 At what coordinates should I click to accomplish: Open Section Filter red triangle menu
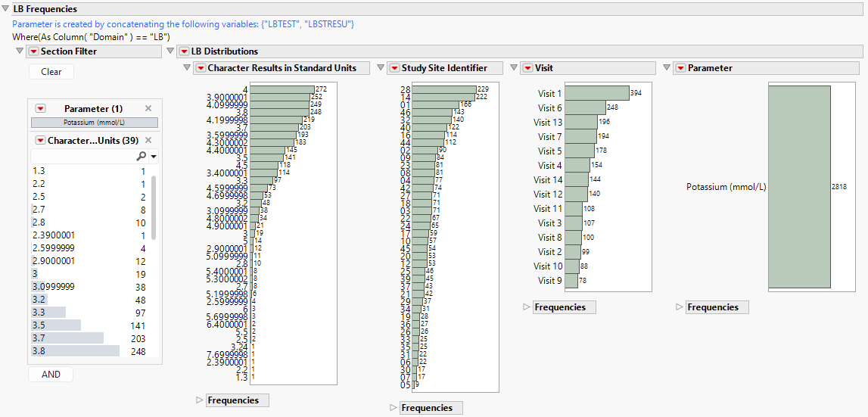34,51
